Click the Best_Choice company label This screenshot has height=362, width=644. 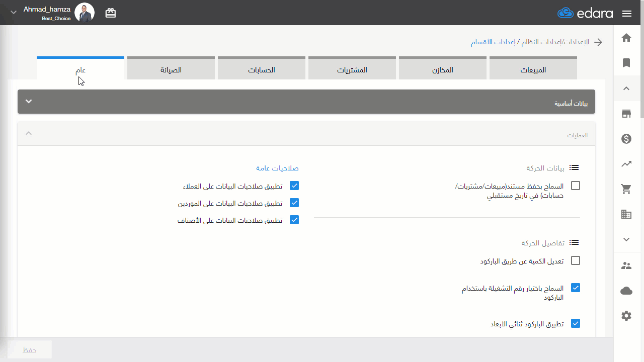[56, 19]
